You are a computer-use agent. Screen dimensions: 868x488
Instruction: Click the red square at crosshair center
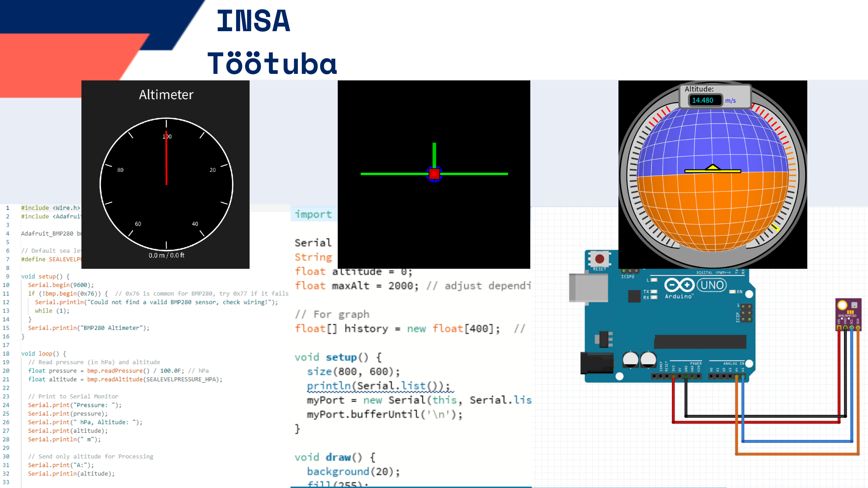pyautogui.click(x=434, y=174)
